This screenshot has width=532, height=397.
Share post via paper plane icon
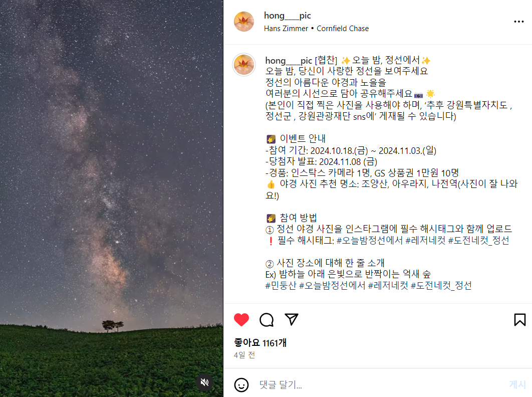pyautogui.click(x=292, y=319)
